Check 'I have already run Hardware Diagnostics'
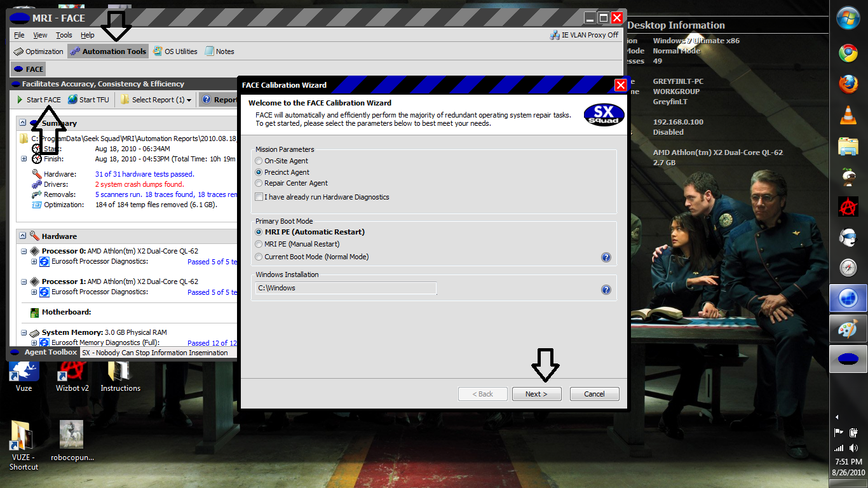The width and height of the screenshot is (868, 488). pyautogui.click(x=259, y=197)
